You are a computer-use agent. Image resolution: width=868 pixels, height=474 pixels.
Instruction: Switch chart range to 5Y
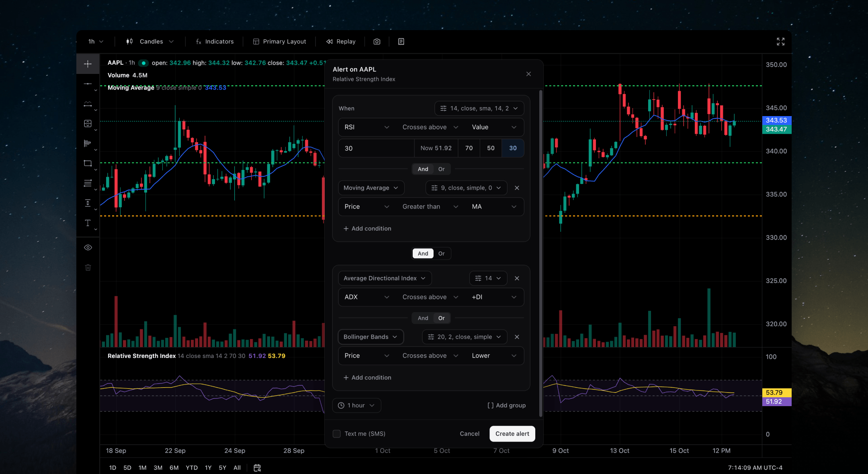pyautogui.click(x=222, y=468)
